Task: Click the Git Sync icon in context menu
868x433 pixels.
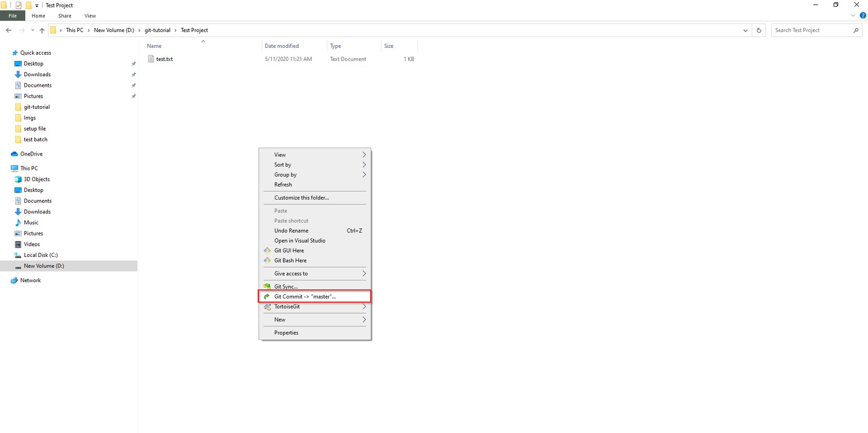Action: pyautogui.click(x=267, y=286)
